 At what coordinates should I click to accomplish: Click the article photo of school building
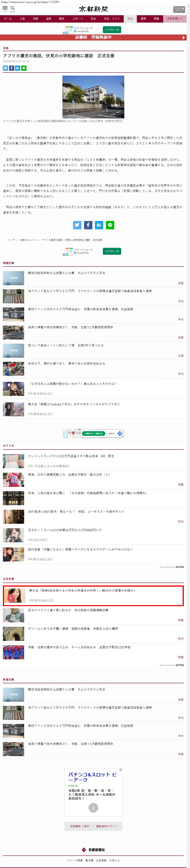pos(93,97)
